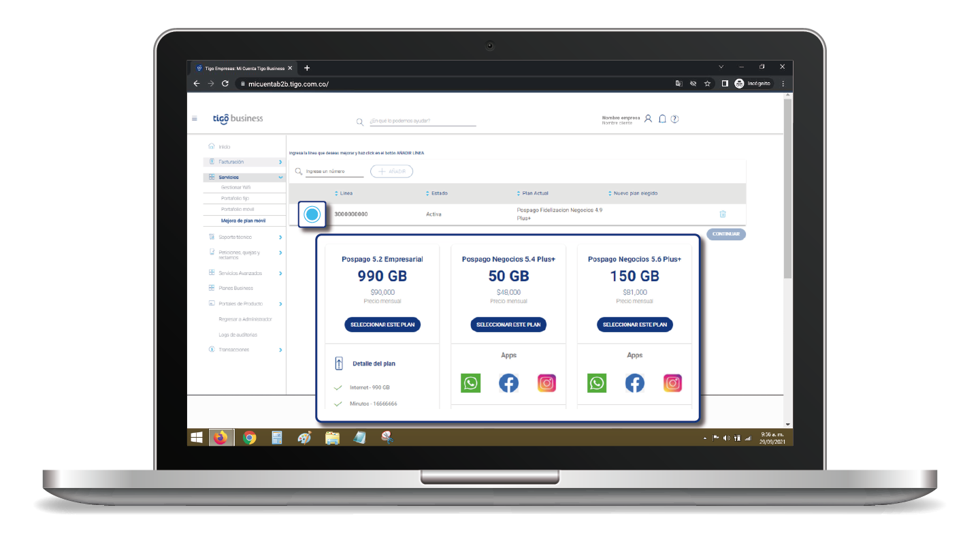Delete line 3000000000 with trash icon
This screenshot has width=980, height=552.
tap(723, 214)
